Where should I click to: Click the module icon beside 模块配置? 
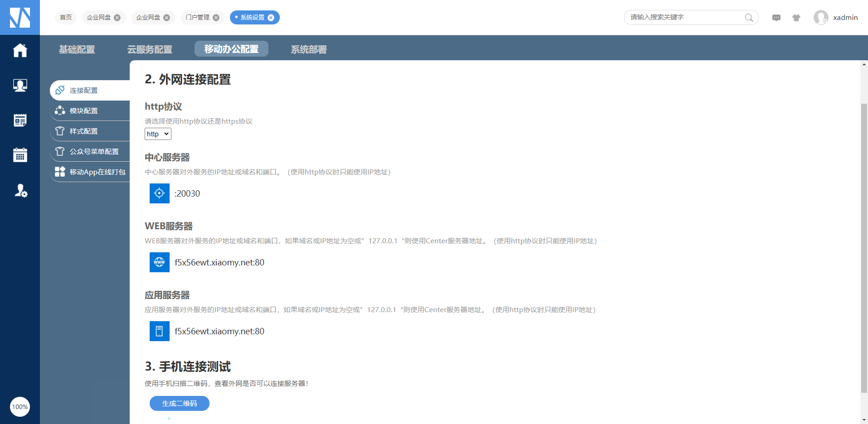pos(60,111)
